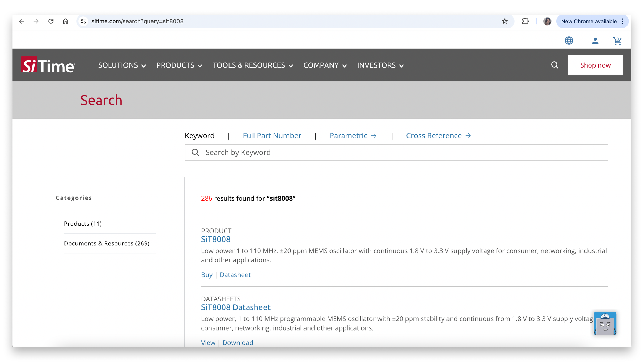This screenshot has width=644, height=362.
Task: Open the shopping cart icon
Action: pos(617,41)
